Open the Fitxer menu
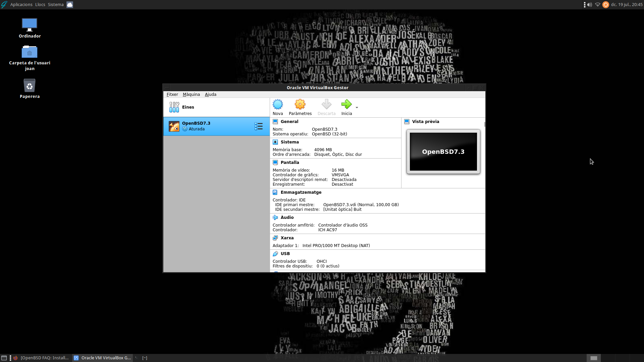This screenshot has height=362, width=644. [x=172, y=95]
